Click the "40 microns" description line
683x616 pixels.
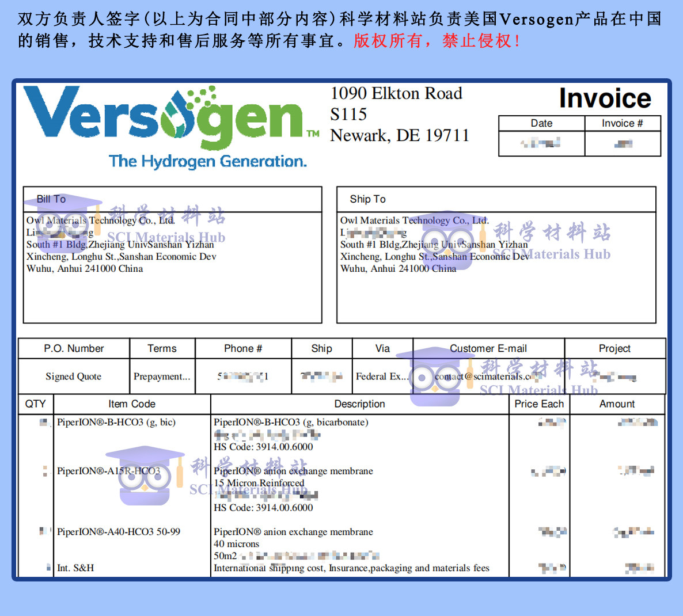[x=236, y=544]
